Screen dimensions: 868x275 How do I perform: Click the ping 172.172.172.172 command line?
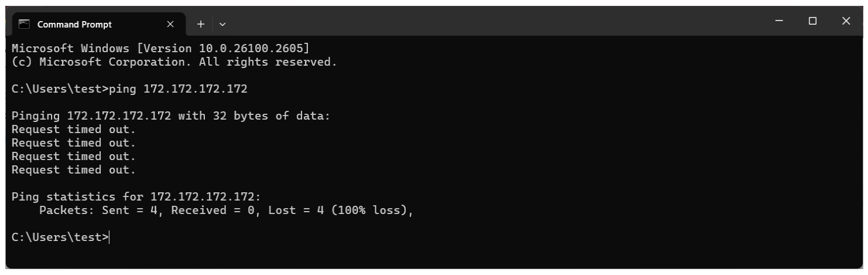(x=129, y=90)
